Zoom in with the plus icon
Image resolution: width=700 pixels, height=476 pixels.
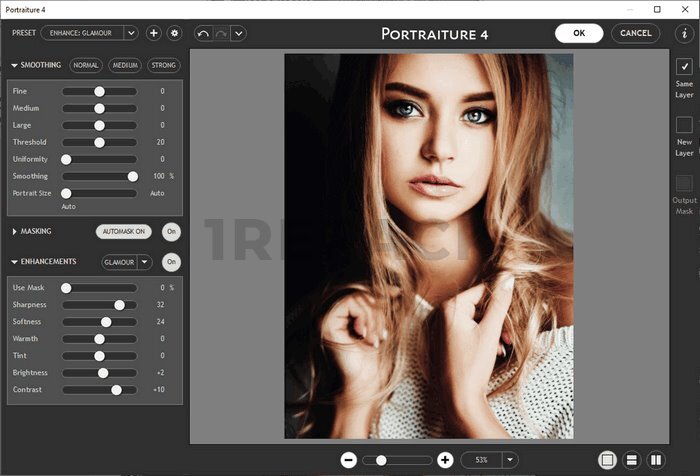coord(445,460)
